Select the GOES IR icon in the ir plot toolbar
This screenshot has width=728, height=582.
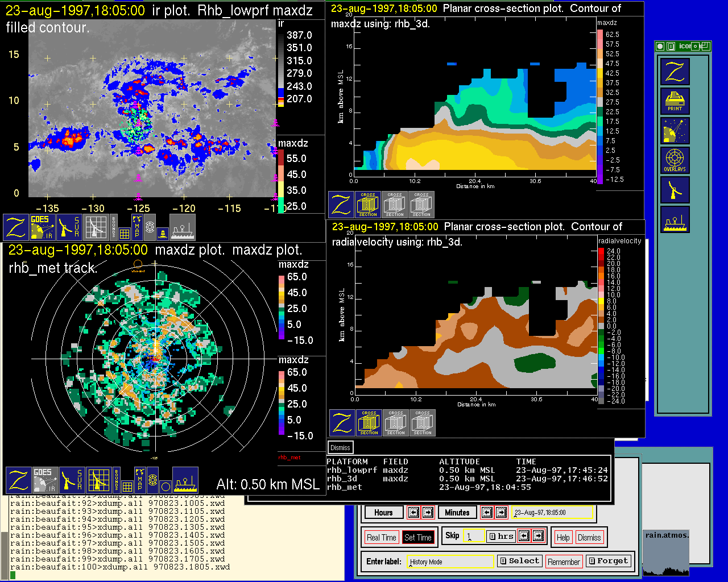click(43, 227)
